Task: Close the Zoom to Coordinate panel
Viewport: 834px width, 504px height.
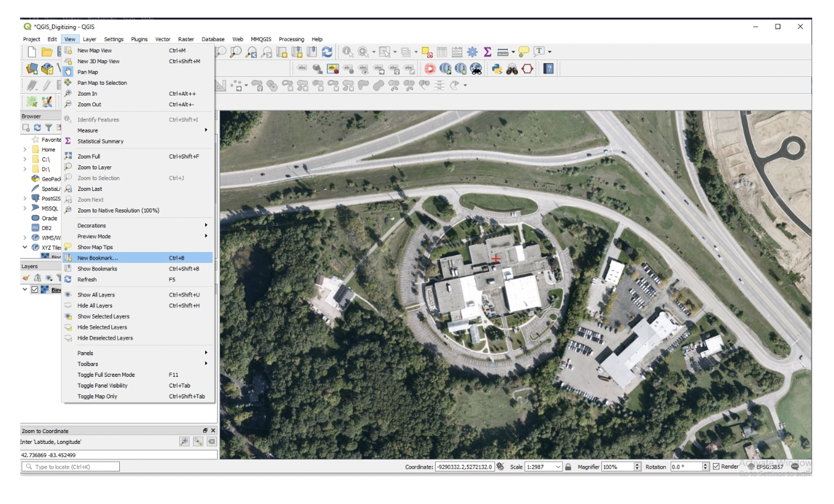Action: click(x=213, y=430)
